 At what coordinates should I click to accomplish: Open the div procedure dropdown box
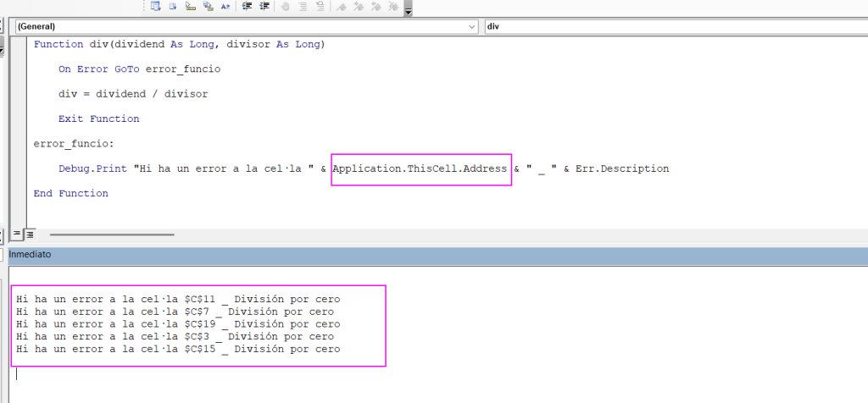(x=676, y=26)
